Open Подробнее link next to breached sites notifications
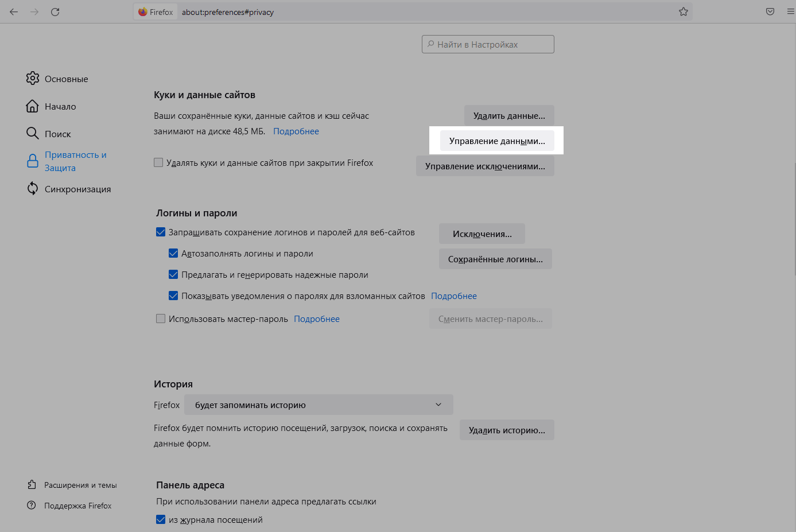This screenshot has height=532, width=796. (454, 296)
